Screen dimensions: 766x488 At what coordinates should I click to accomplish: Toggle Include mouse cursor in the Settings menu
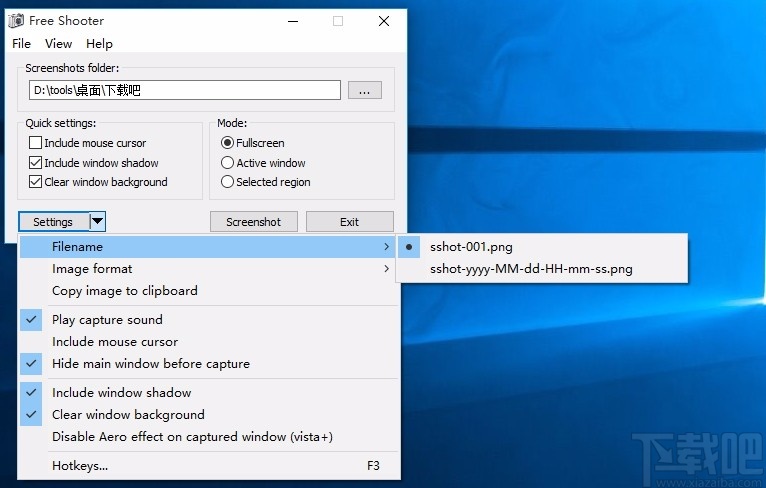[209, 341]
